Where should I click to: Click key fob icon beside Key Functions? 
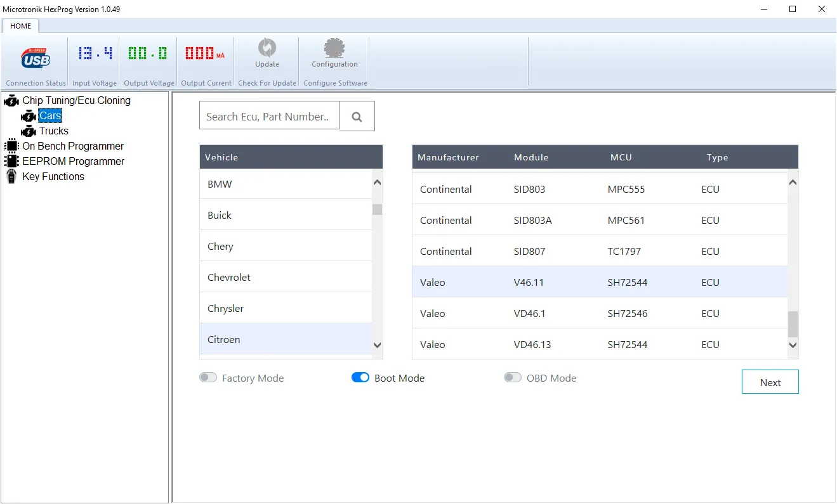11,176
